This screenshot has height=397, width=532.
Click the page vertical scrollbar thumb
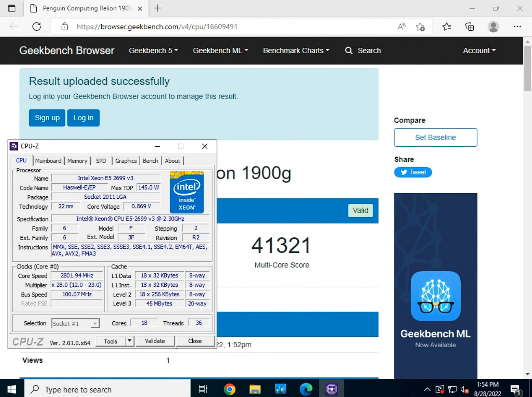[528, 68]
